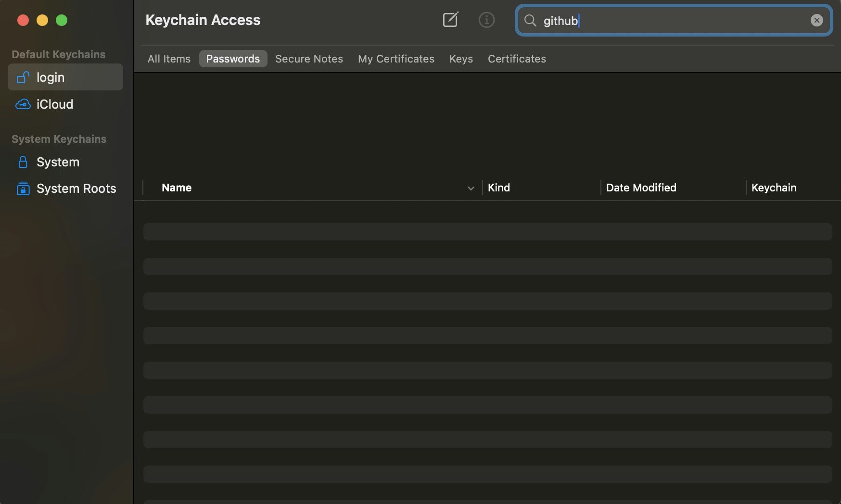The height and width of the screenshot is (504, 841).
Task: Open the Secure Notes tab
Action: [309, 59]
